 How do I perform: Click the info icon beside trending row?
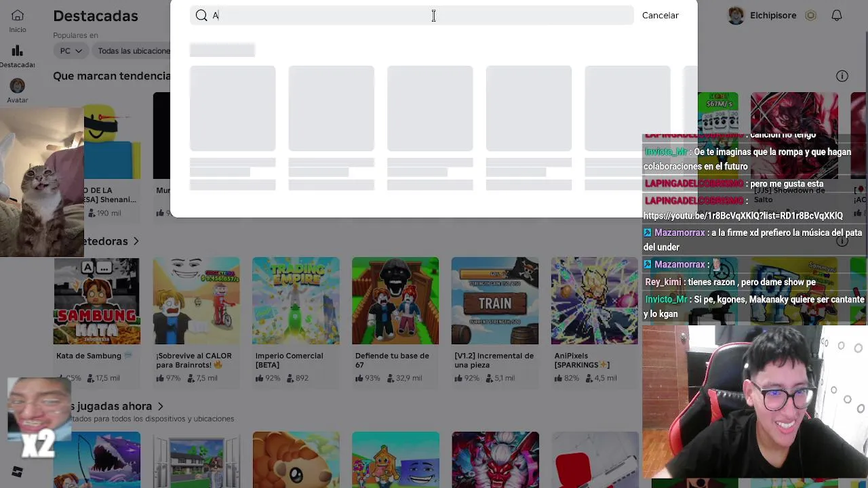(x=842, y=76)
